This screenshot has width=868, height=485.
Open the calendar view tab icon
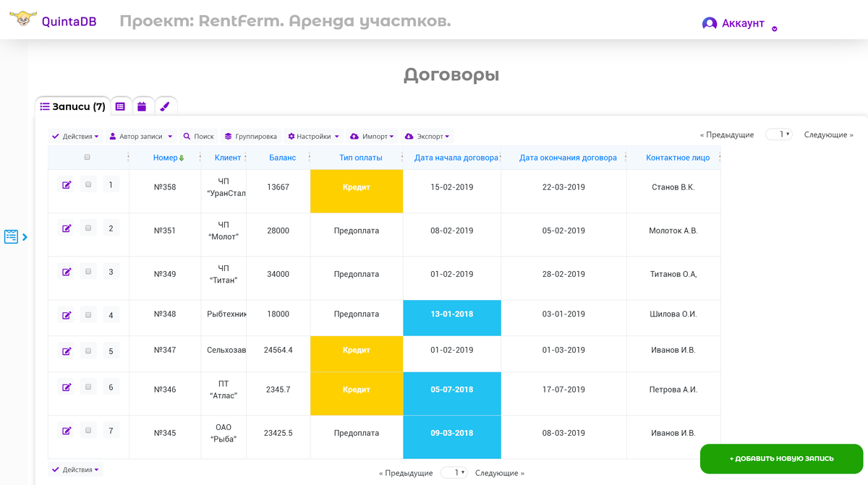point(142,106)
